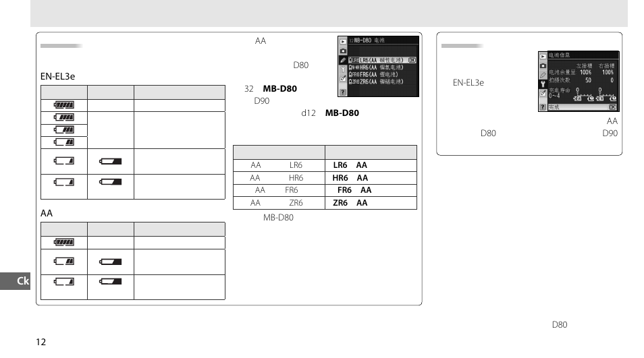This screenshot has width=644, height=358.
Task: Click the 左插槽 charging life gauge
Action: coord(583,94)
